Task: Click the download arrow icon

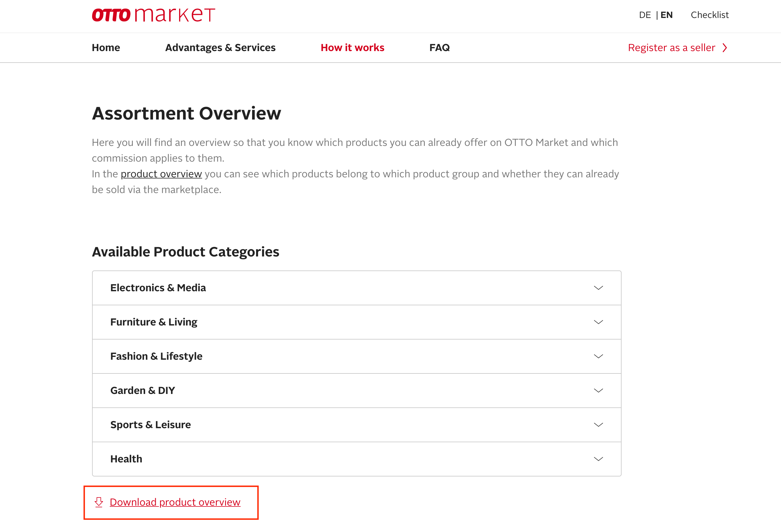Action: point(99,502)
